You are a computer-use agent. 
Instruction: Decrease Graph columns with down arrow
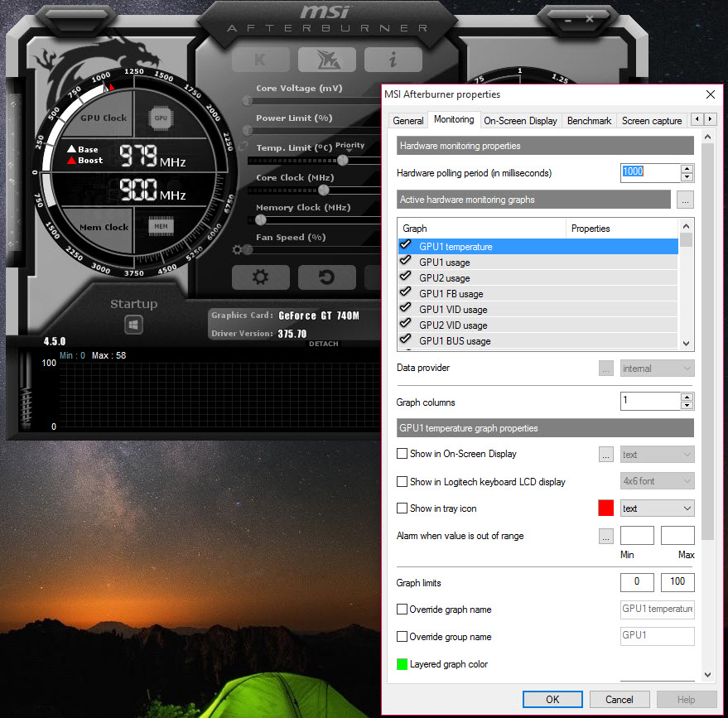[687, 406]
